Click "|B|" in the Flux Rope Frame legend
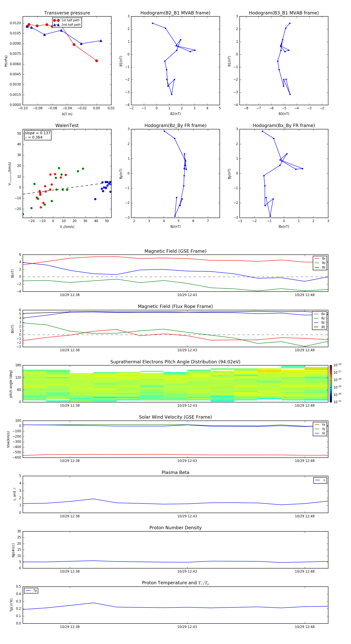This screenshot has height=644, width=351. pyautogui.click(x=323, y=327)
